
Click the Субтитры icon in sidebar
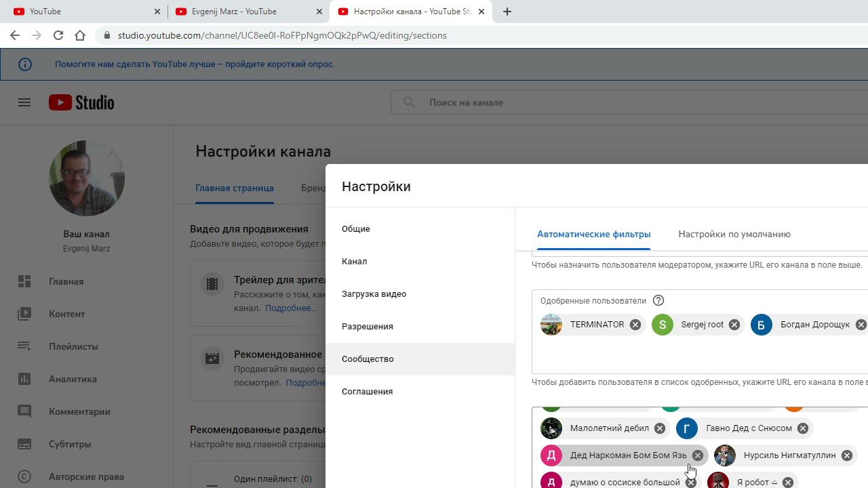(24, 444)
